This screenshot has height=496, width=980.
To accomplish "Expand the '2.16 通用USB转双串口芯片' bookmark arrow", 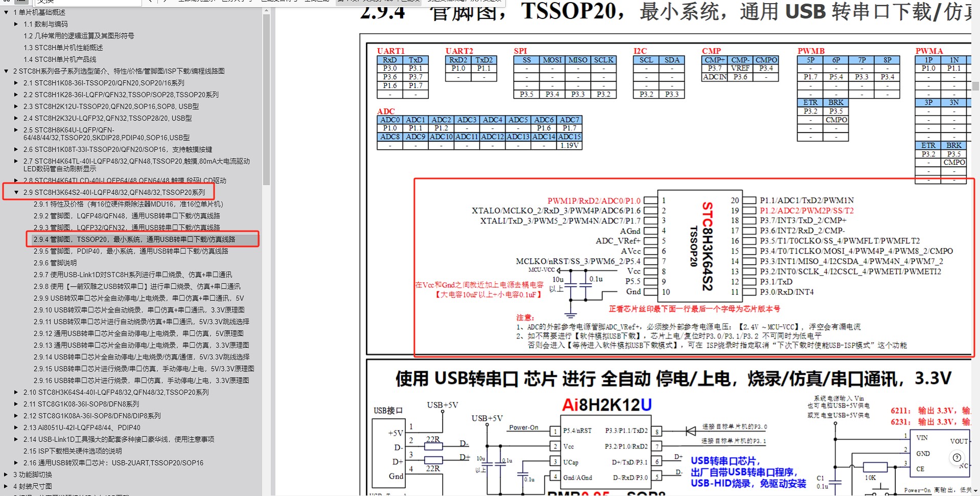I will click(16, 463).
